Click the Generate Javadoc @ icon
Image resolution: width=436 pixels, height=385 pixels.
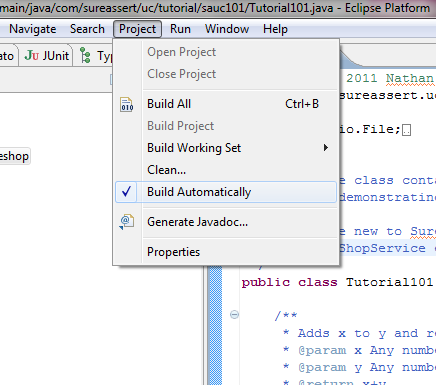pos(127,222)
